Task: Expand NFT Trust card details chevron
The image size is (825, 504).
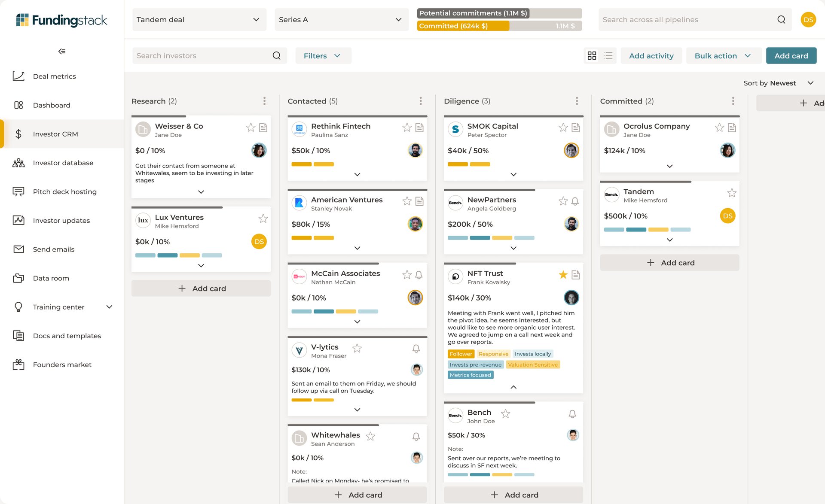Action: coord(513,387)
